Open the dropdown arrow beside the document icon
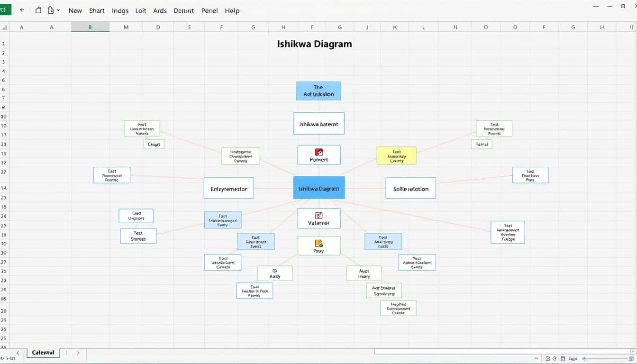This screenshot has height=364, width=637. coord(58,10)
